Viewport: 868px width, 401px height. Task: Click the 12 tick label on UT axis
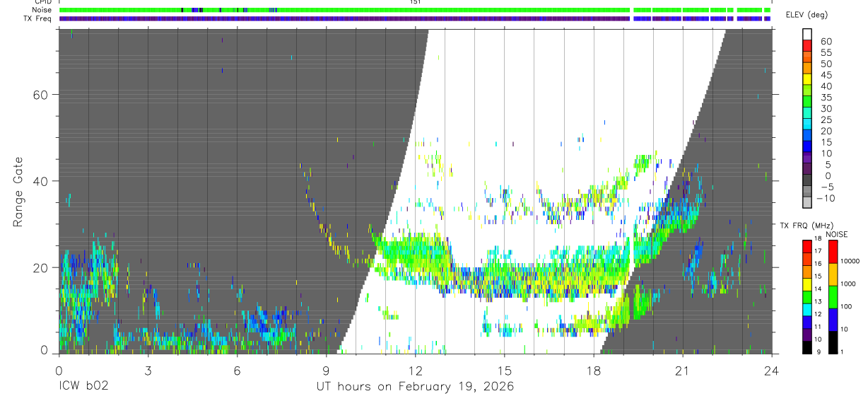click(x=415, y=371)
